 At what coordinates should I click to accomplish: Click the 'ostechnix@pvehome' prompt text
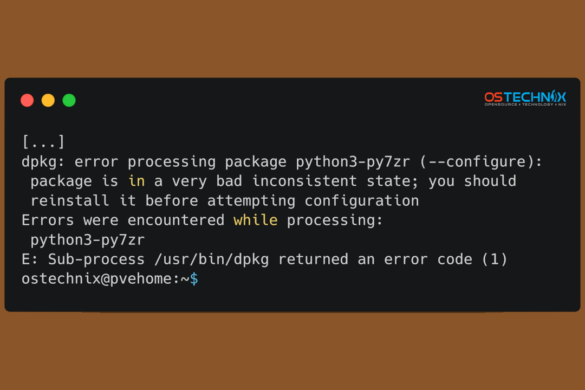coord(97,279)
